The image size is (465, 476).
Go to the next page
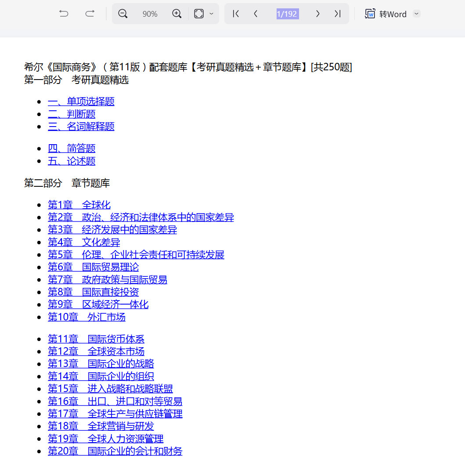pyautogui.click(x=317, y=14)
